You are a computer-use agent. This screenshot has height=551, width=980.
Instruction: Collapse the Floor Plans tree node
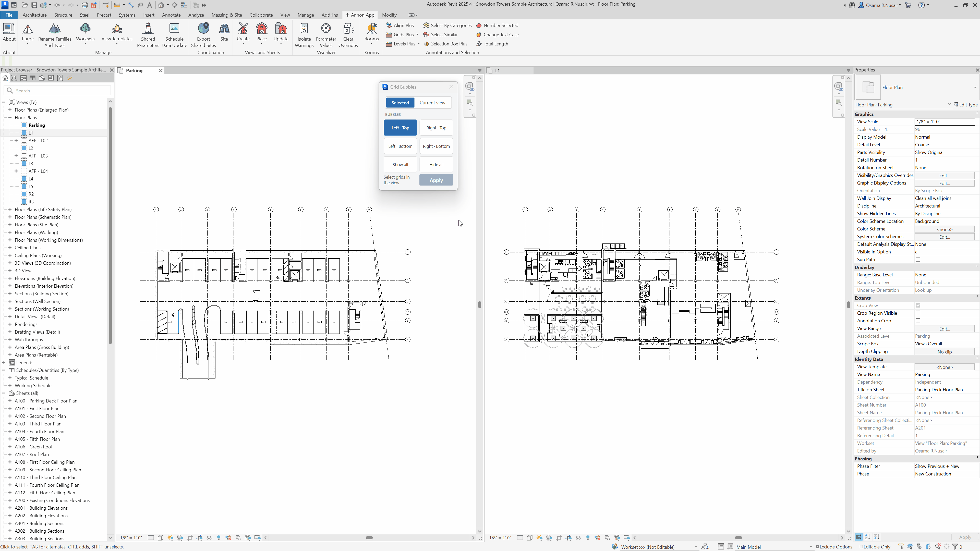pos(10,117)
